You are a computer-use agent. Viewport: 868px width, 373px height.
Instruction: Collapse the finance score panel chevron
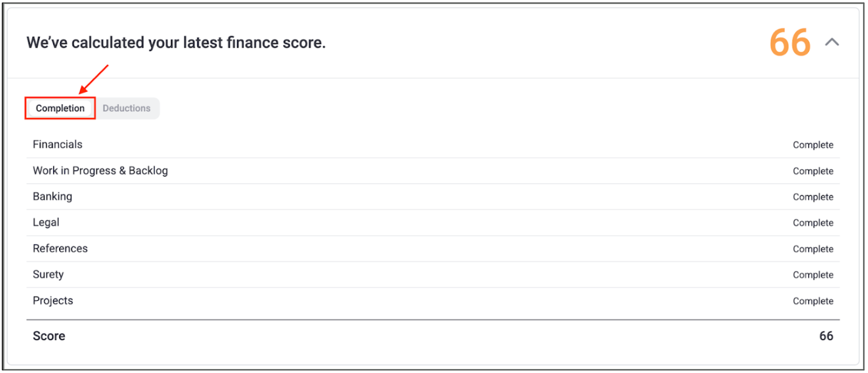click(832, 42)
